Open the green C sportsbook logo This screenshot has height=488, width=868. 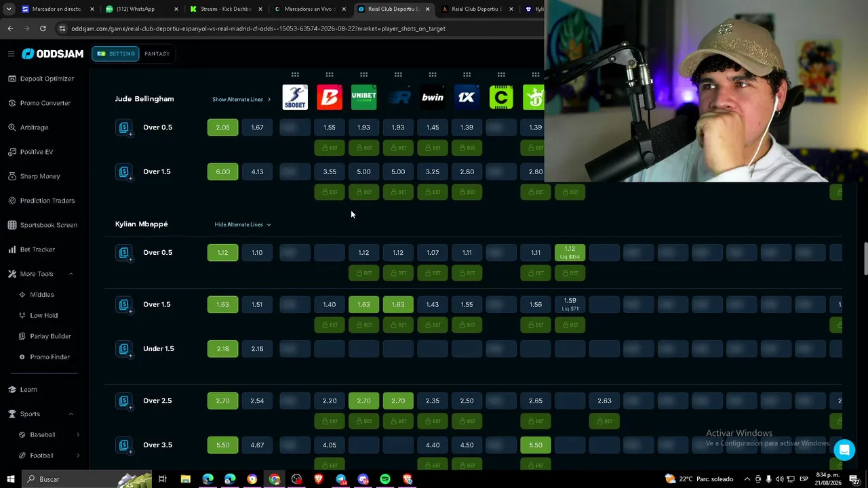click(x=501, y=98)
